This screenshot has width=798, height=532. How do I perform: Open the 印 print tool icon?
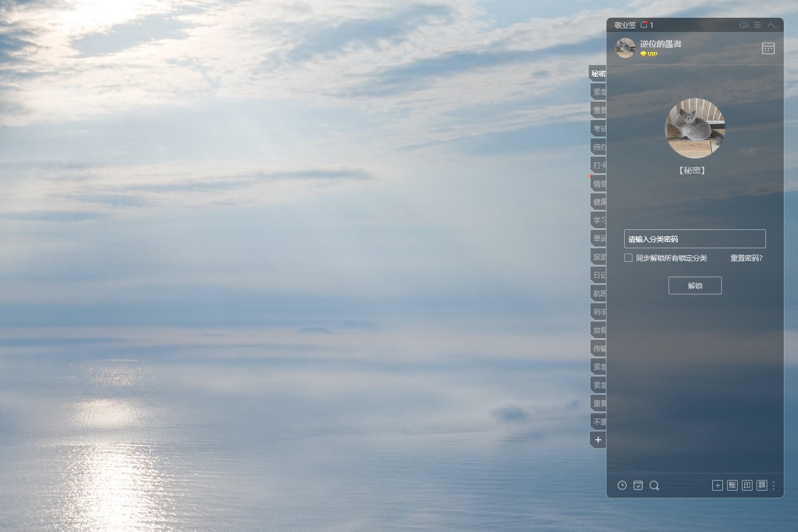(747, 485)
